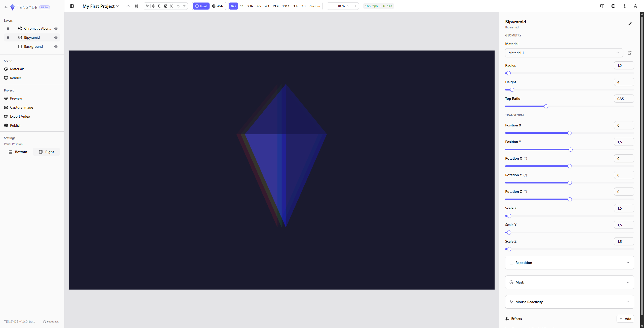The width and height of the screenshot is (644, 328).
Task: Click the Export Video option
Action: coord(20,116)
